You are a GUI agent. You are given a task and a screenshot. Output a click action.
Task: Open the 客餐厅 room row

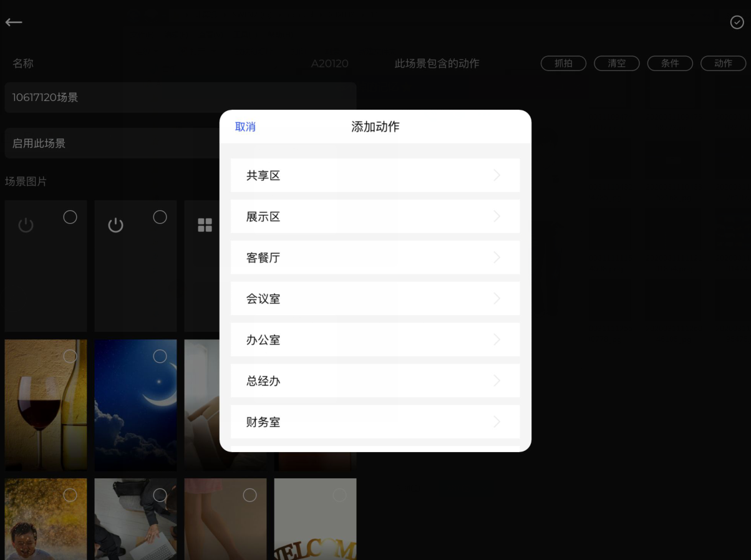[x=375, y=258]
